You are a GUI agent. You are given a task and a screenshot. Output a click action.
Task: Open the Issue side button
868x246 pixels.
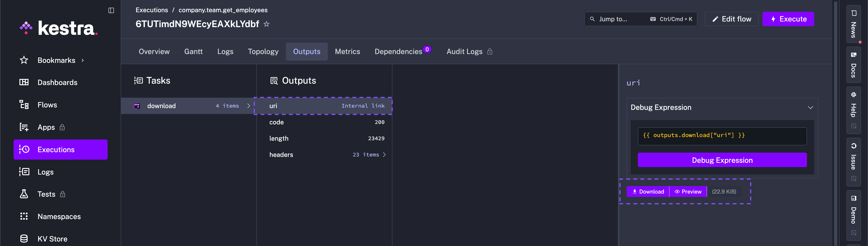(x=853, y=157)
